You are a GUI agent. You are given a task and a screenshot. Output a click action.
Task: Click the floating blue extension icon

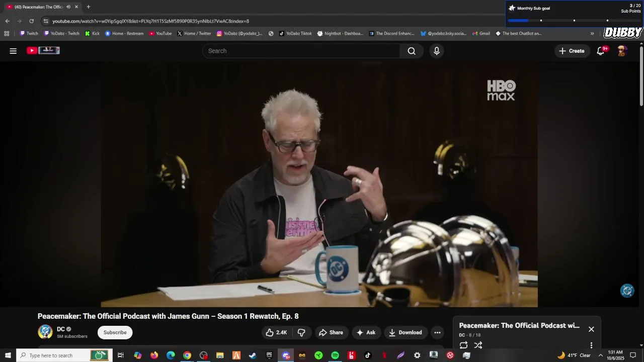coord(627,290)
